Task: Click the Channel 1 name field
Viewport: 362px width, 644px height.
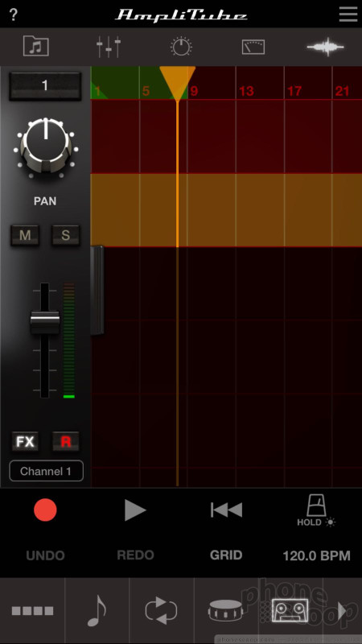Action: 46,471
